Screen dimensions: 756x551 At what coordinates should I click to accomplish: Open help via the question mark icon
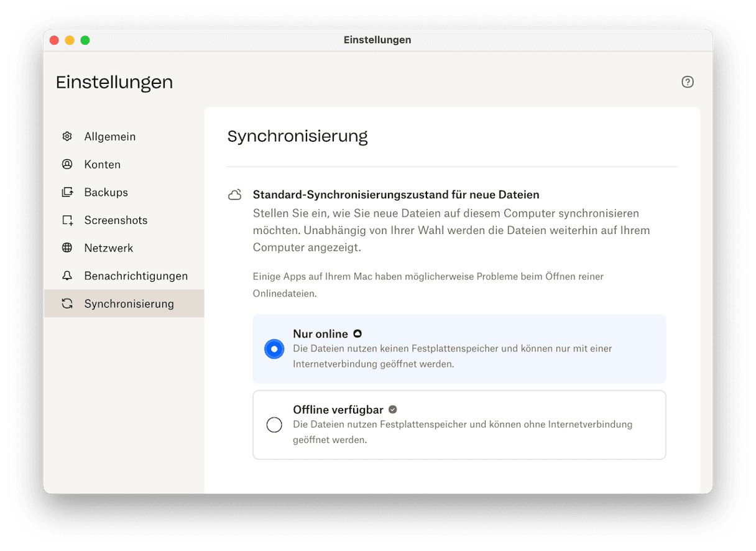point(687,82)
